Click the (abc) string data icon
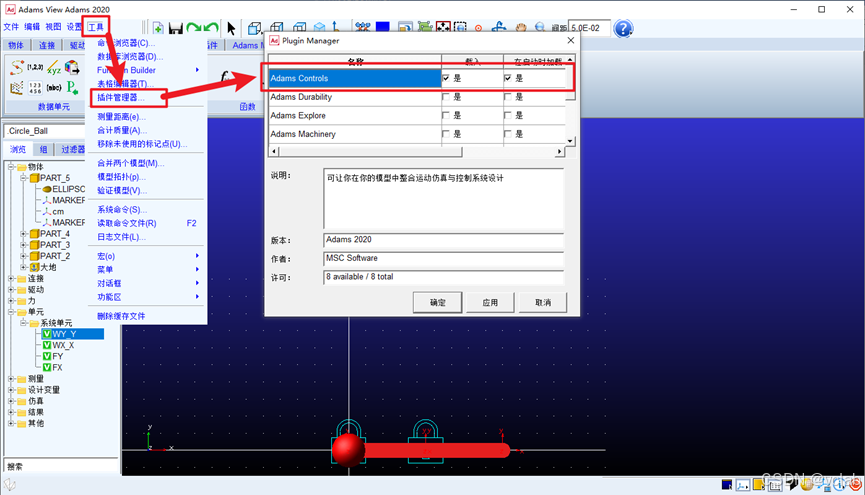The height and width of the screenshot is (495, 865). pyautogui.click(x=54, y=88)
